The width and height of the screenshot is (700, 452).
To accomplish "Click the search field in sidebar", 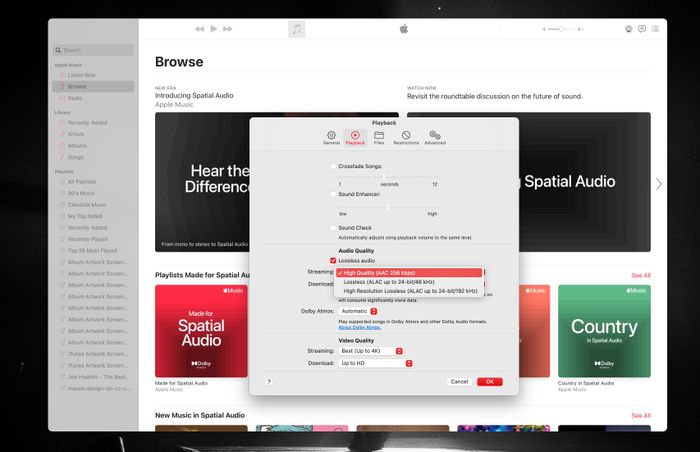I will pos(94,50).
